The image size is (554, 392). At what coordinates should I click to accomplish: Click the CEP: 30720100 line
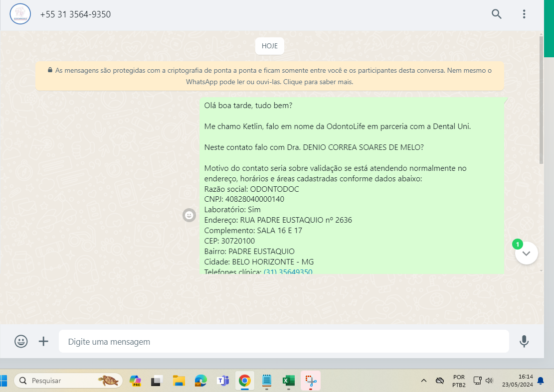229,241
